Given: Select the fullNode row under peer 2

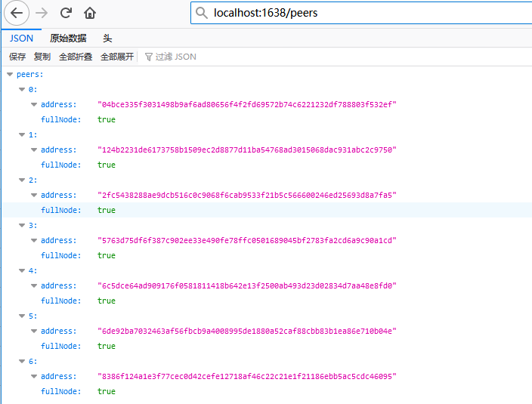Looking at the screenshot, I should (x=60, y=210).
